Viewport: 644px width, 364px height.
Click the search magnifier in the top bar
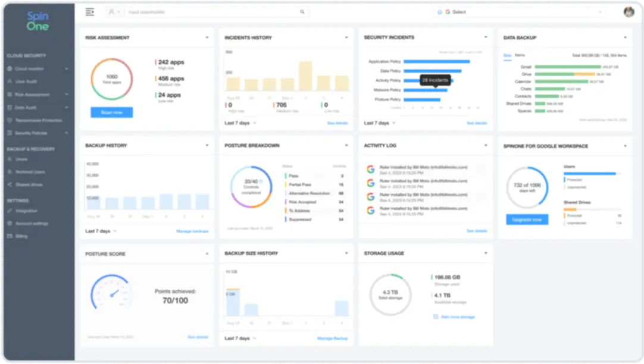point(302,12)
